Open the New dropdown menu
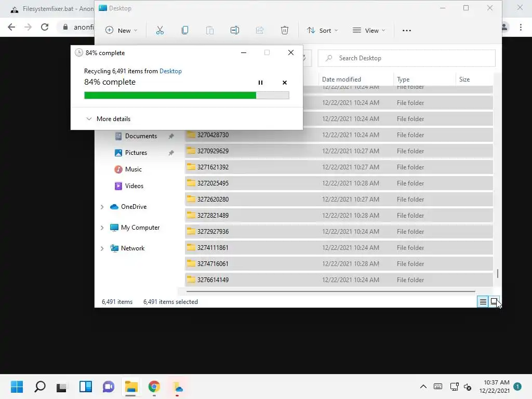 121,31
